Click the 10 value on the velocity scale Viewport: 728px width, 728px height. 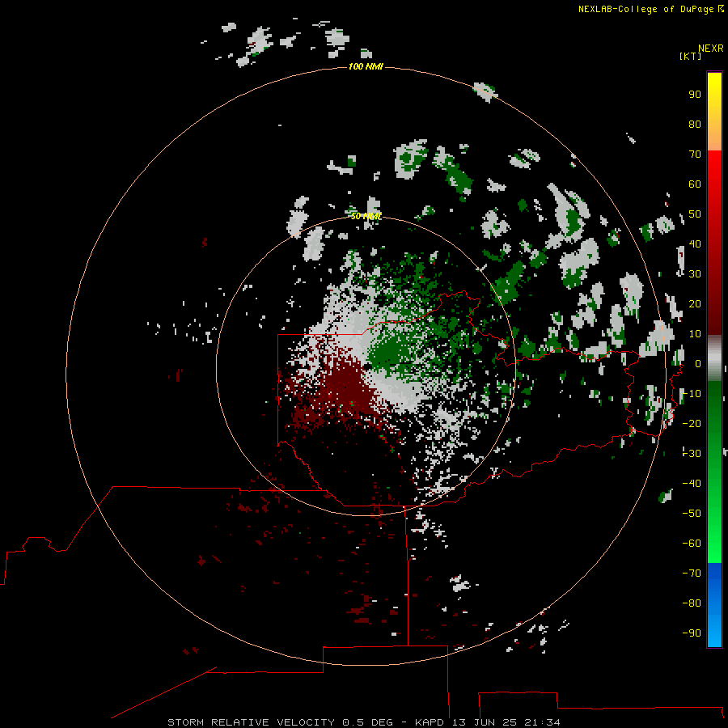pos(695,334)
